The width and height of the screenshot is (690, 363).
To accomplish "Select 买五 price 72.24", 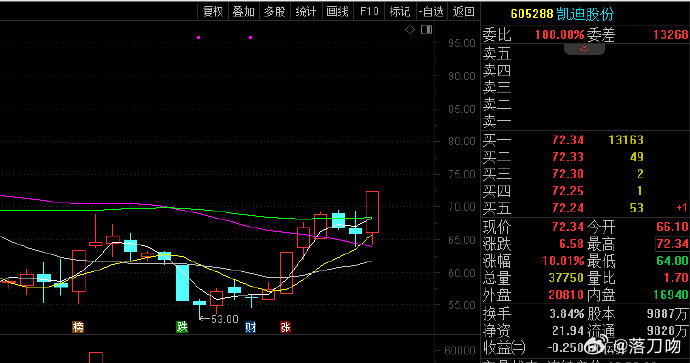I will pyautogui.click(x=568, y=207).
